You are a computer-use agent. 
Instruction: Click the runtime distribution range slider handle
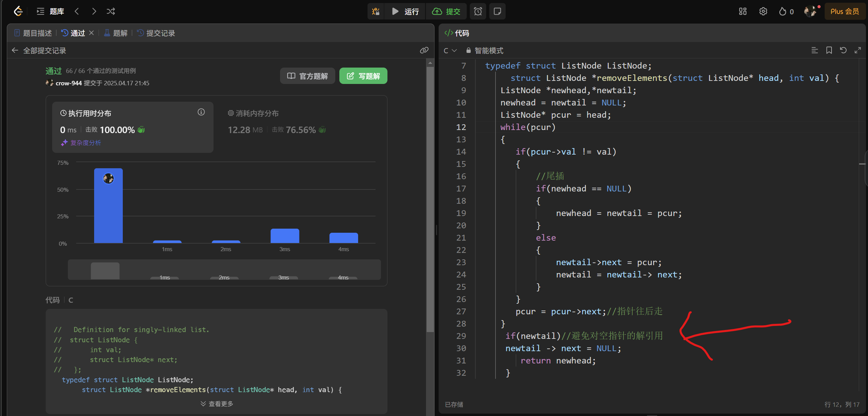pos(105,271)
